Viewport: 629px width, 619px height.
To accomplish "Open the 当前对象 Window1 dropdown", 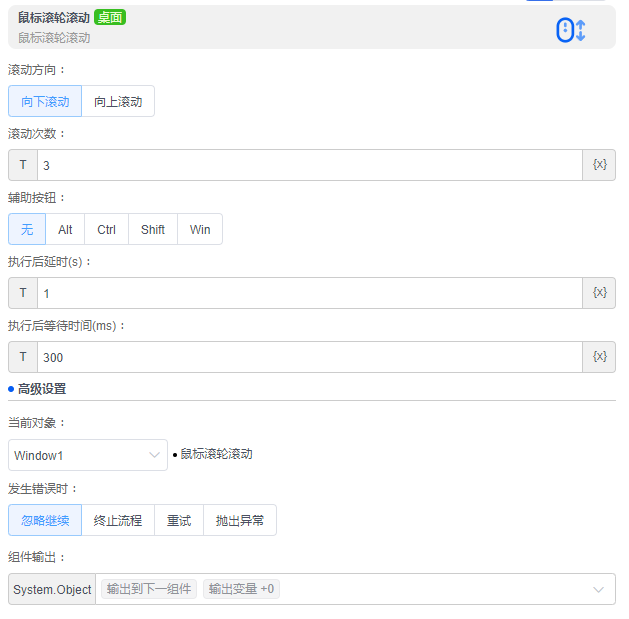I will pos(88,455).
